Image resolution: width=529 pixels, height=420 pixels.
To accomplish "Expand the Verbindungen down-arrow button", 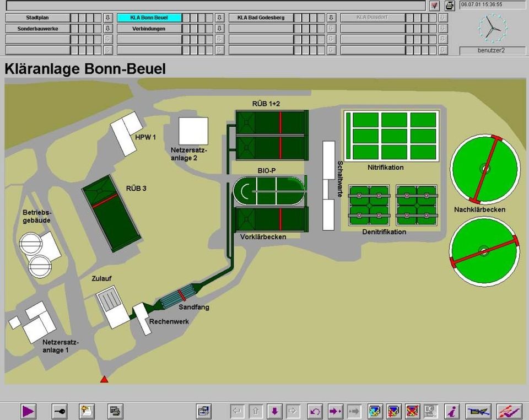I will pos(219,28).
